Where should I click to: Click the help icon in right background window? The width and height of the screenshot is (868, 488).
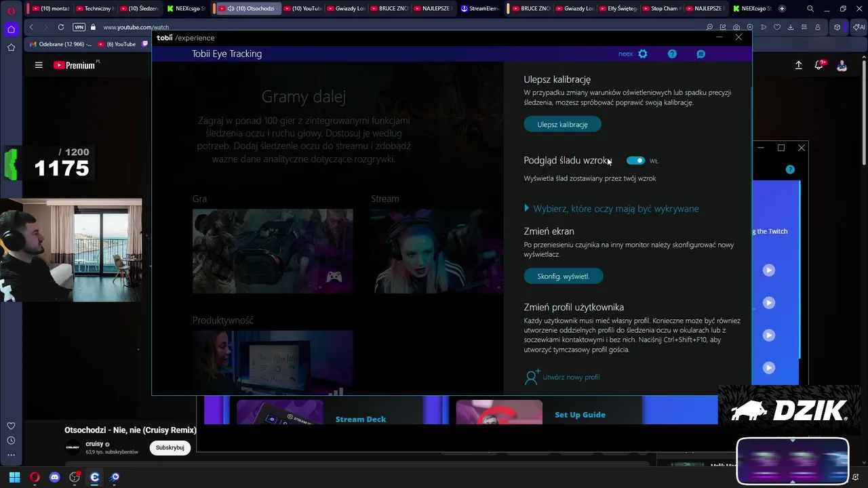click(790, 169)
